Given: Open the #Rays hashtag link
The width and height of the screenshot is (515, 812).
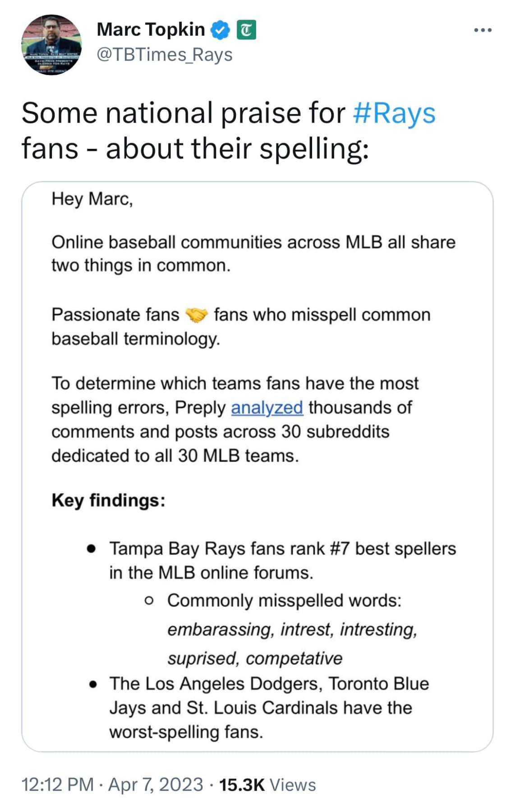Looking at the screenshot, I should 394,113.
